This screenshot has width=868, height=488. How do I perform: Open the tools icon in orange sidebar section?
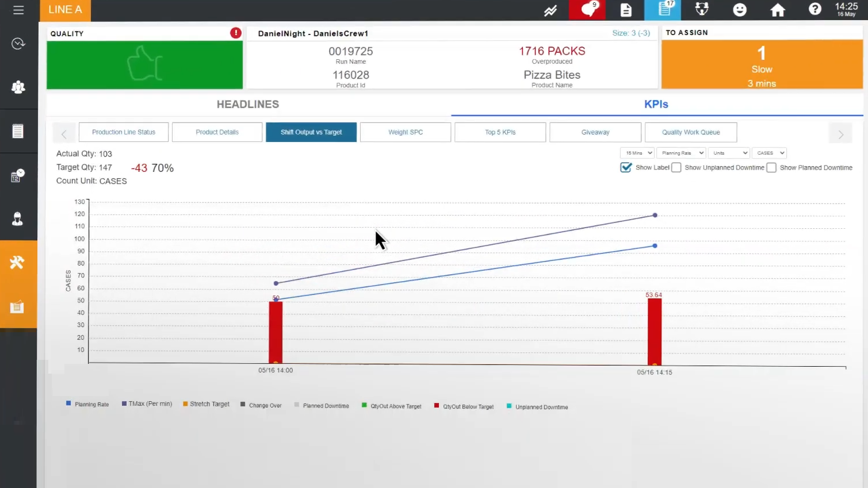[x=18, y=262]
